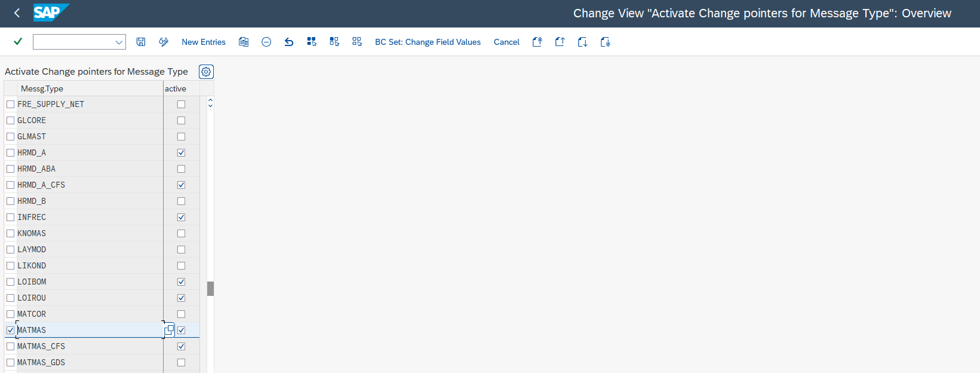This screenshot has width=980, height=373.
Task: Click table scroll up/down arrows
Action: coord(210,104)
